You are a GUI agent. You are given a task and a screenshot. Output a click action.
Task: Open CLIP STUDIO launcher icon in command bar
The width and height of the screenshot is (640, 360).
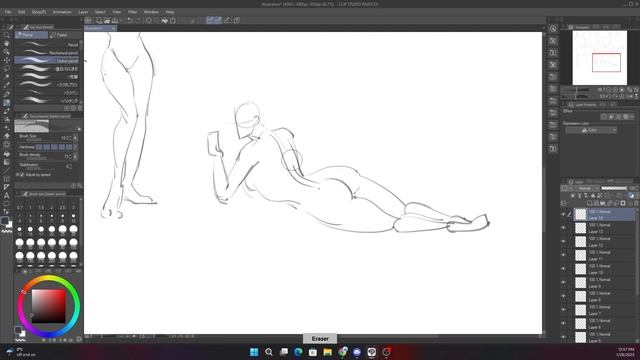[x=88, y=20]
